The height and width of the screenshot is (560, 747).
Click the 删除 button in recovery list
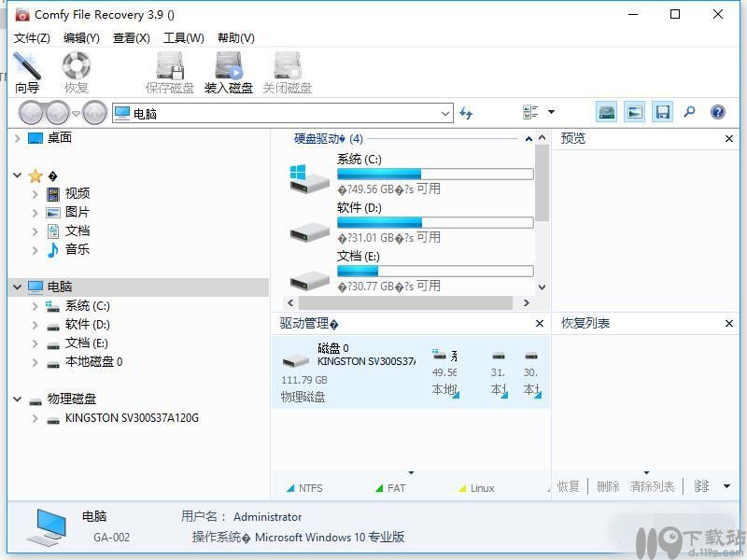pos(608,486)
